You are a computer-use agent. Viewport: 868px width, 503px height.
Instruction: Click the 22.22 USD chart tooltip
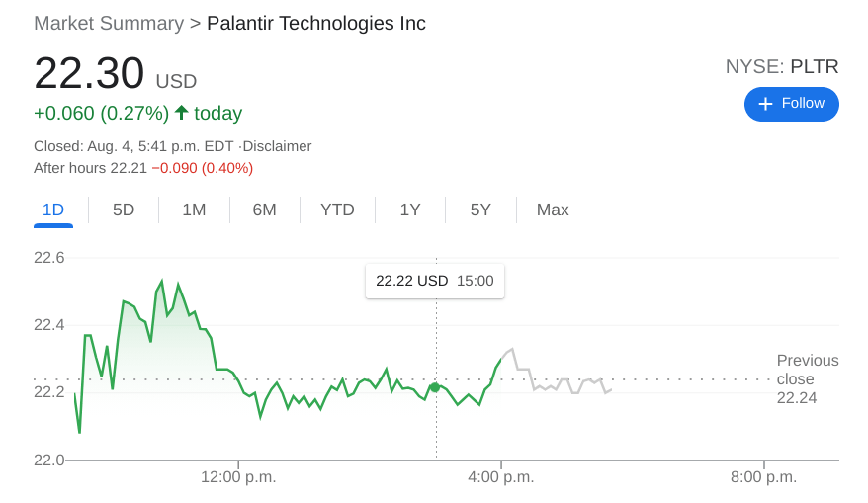[x=434, y=281]
